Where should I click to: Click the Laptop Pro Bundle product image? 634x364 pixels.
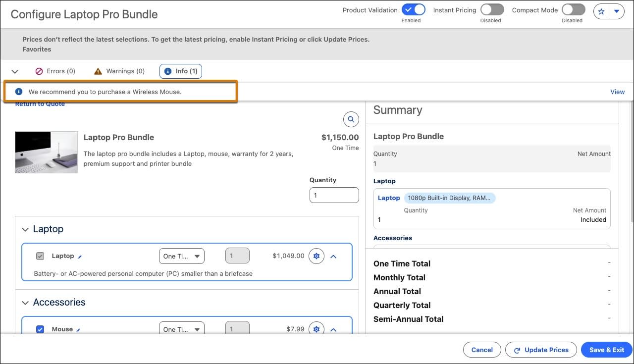pyautogui.click(x=47, y=152)
